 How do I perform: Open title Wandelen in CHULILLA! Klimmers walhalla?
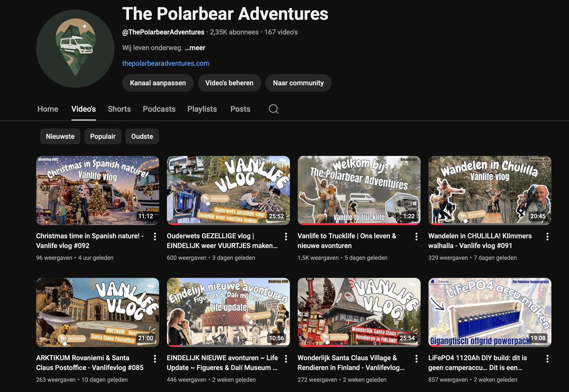point(480,241)
